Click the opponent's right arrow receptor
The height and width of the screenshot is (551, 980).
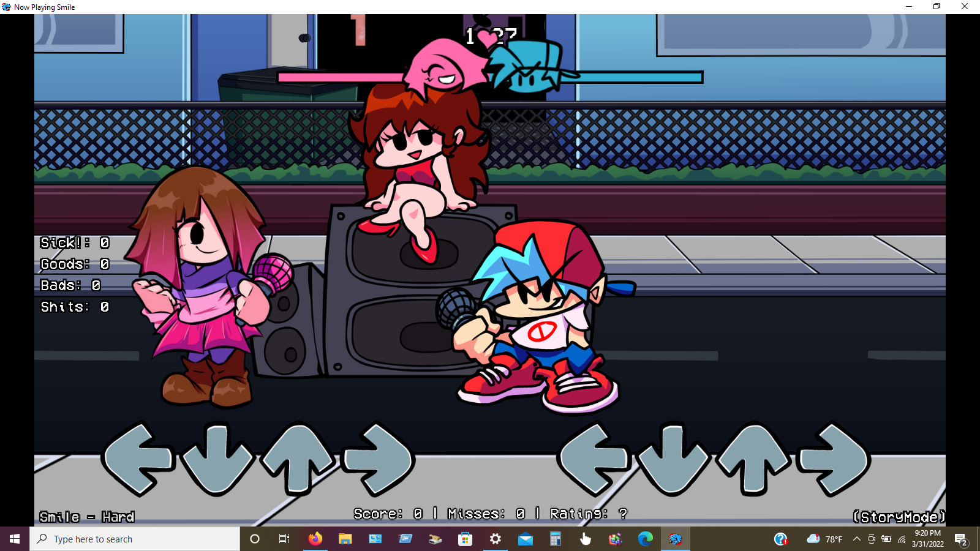click(x=379, y=459)
